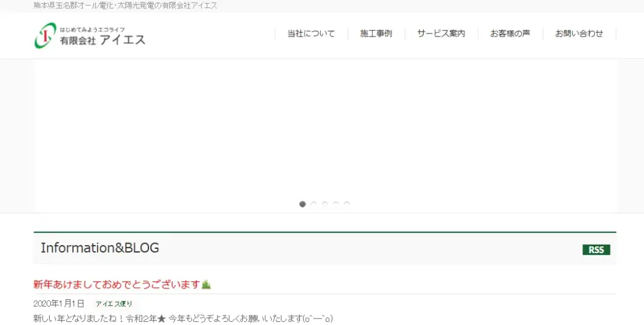Open the お客様の声 navigation item
The width and height of the screenshot is (644, 325).
click(x=510, y=34)
